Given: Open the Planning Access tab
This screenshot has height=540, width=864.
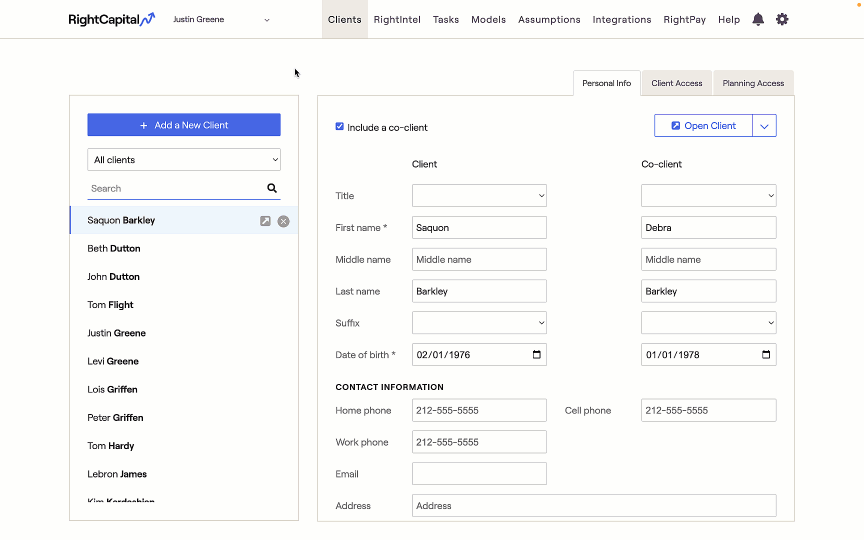Looking at the screenshot, I should click(x=753, y=84).
